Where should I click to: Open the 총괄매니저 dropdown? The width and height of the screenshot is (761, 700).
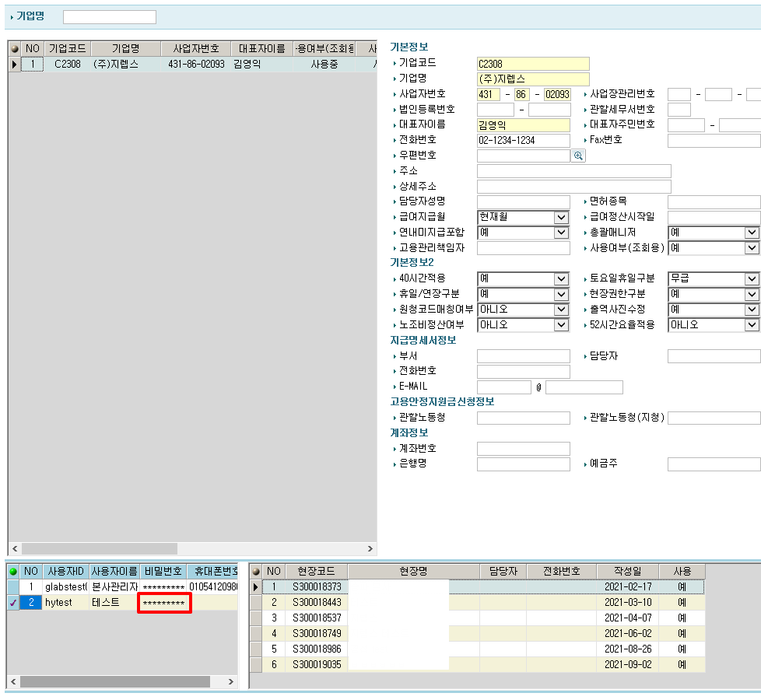752,233
